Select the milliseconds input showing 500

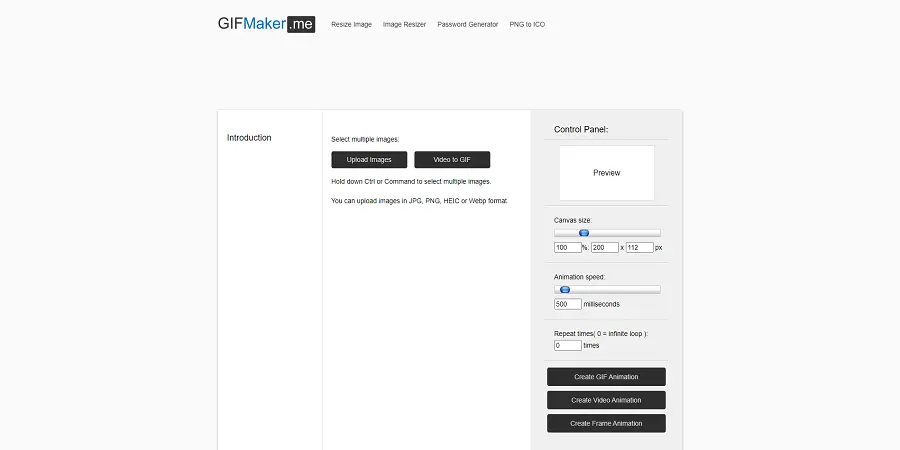567,304
